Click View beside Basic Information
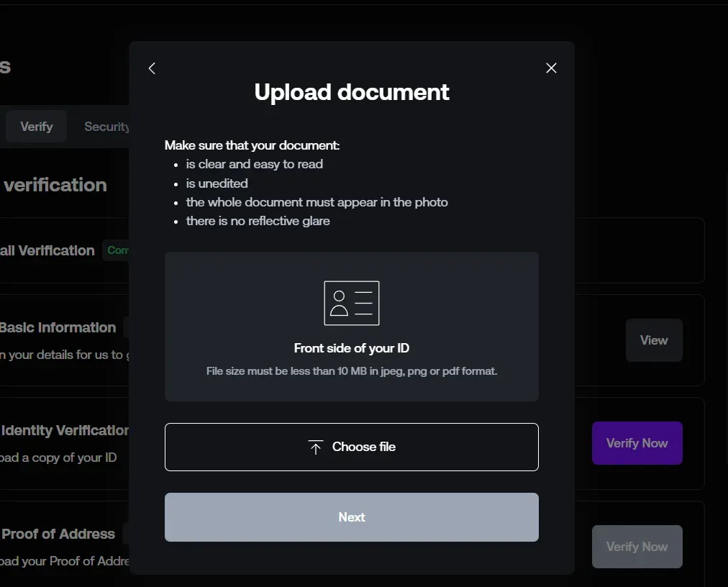 [653, 340]
